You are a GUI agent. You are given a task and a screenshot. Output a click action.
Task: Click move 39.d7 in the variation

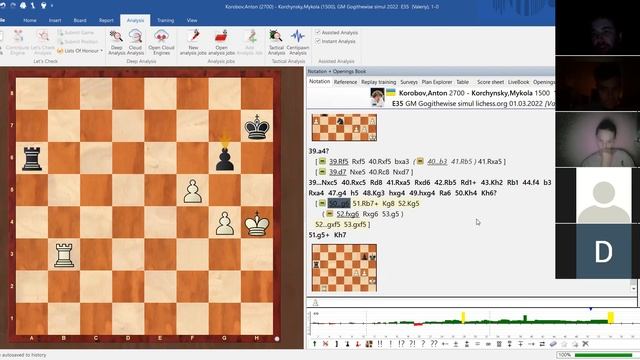[338, 172]
